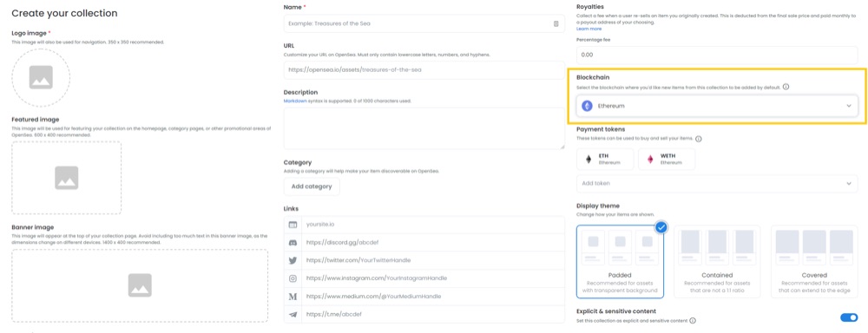Click the Twitter bird icon in Links
868x333 pixels.
coord(293,260)
